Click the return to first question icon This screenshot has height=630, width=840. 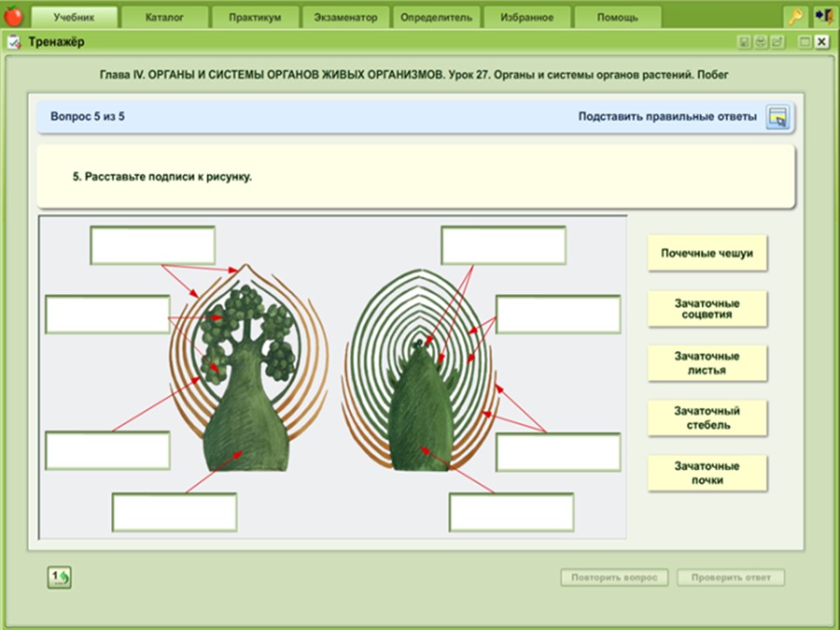tap(59, 577)
